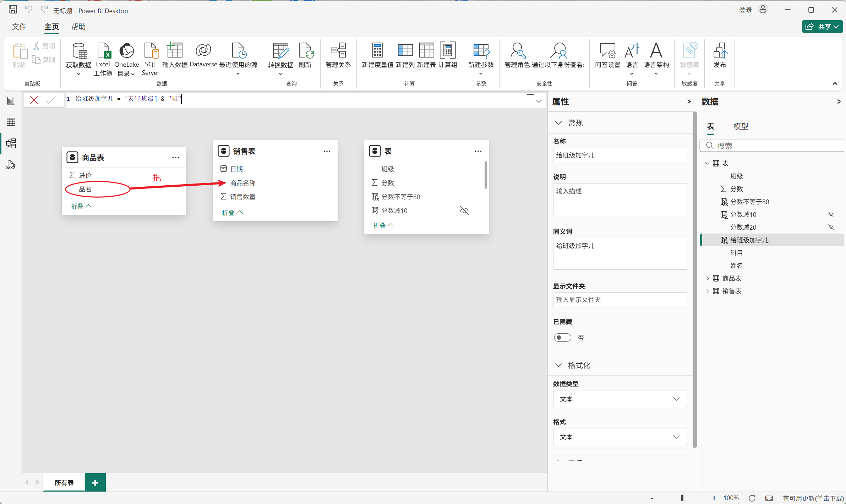The image size is (846, 504).
Task: Collapse the 常规 General section
Action: pos(558,123)
